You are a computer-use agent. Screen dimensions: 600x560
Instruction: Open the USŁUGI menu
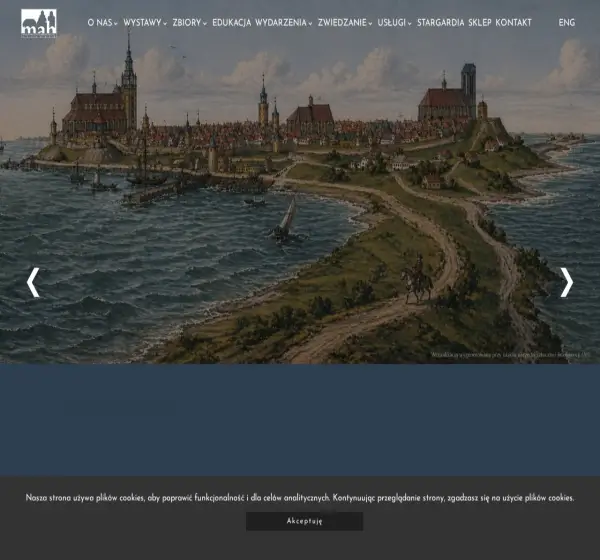[x=391, y=23]
